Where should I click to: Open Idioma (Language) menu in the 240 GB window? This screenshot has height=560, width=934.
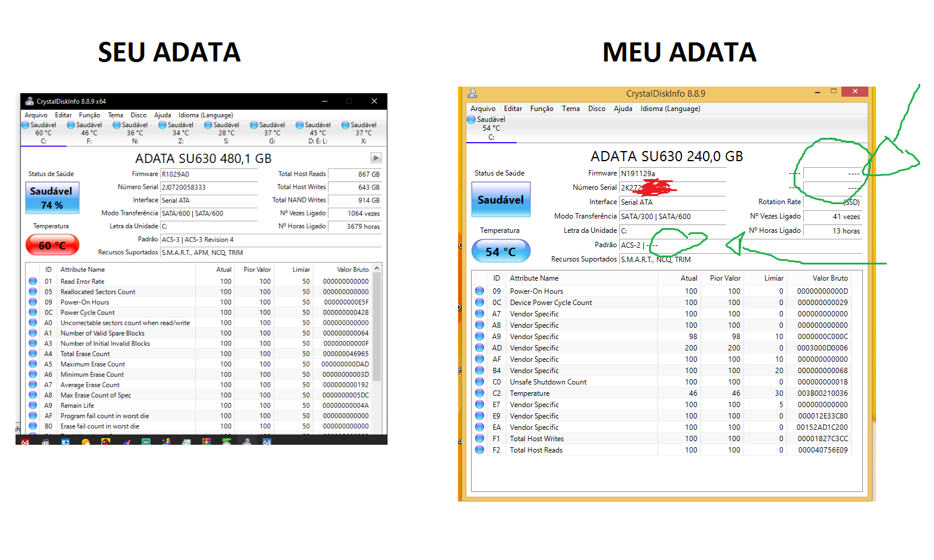pyautogui.click(x=671, y=109)
